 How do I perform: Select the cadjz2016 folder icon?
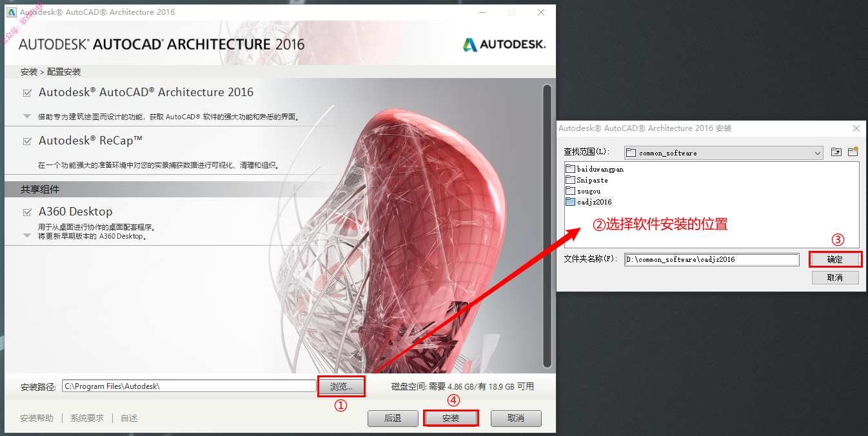tap(570, 202)
